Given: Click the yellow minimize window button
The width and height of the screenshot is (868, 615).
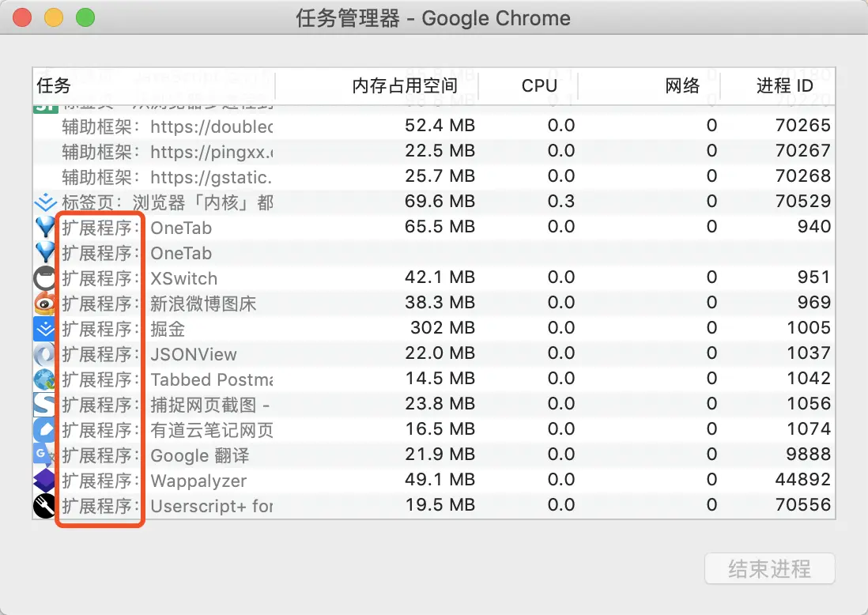Looking at the screenshot, I should 54,17.
